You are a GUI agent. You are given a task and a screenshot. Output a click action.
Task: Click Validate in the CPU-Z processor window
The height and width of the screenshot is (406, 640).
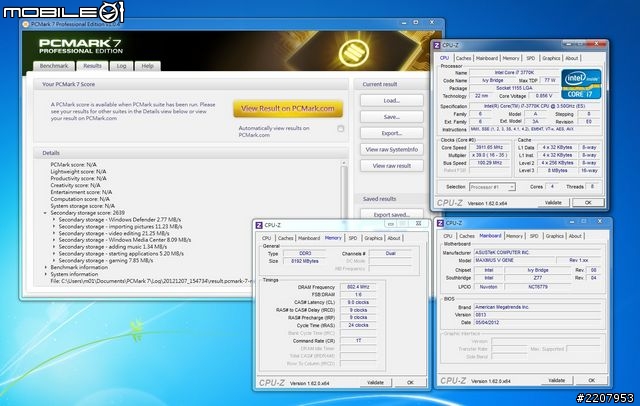(x=553, y=203)
